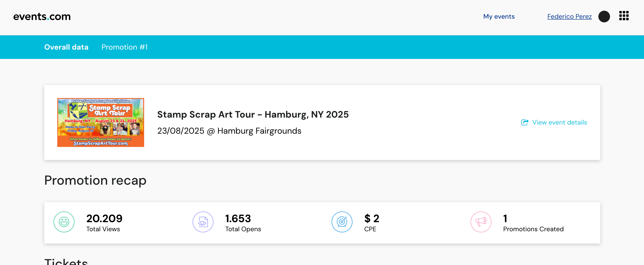Click the green smiley Total Views icon
The width and height of the screenshot is (644, 265).
pyautogui.click(x=64, y=222)
